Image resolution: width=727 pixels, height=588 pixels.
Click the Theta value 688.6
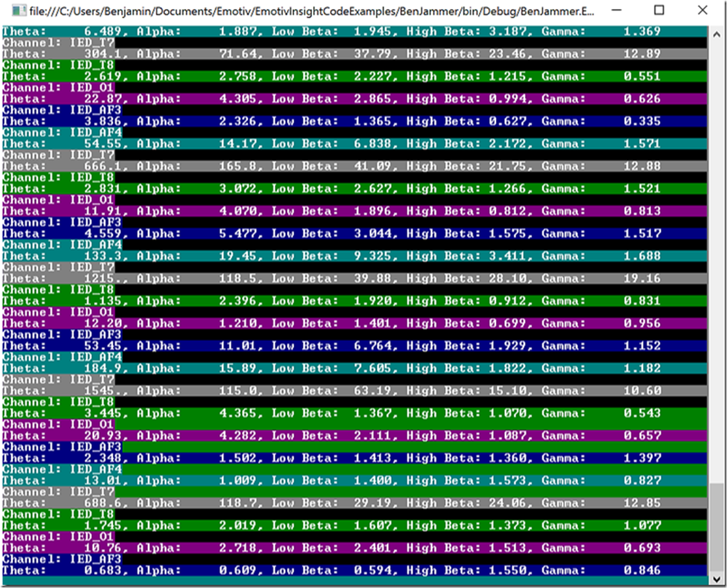[x=102, y=504]
